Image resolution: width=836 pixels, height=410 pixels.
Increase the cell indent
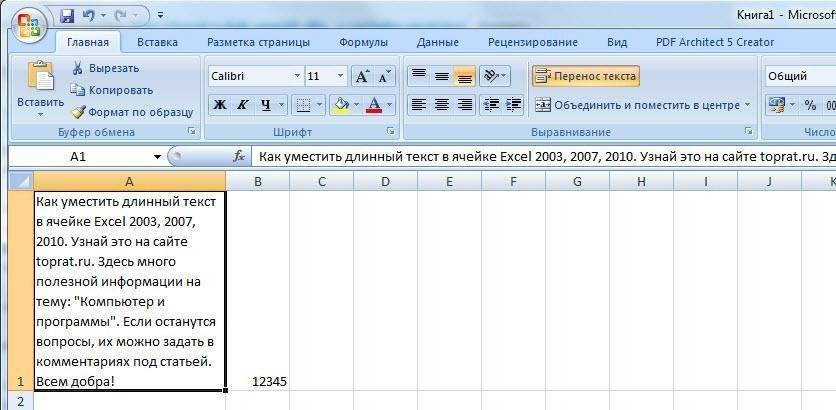tap(513, 105)
